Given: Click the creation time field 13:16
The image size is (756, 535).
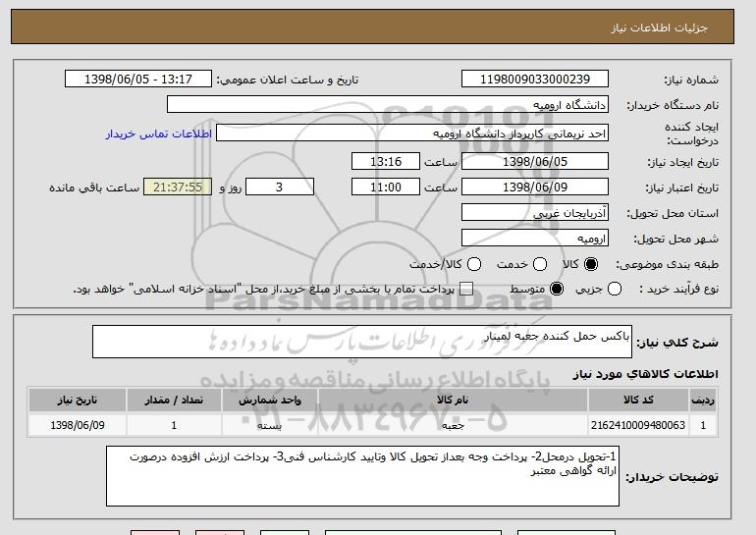Looking at the screenshot, I should [x=386, y=161].
